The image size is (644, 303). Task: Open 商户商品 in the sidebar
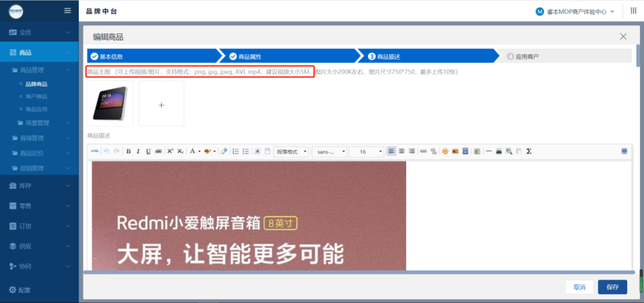coord(36,97)
